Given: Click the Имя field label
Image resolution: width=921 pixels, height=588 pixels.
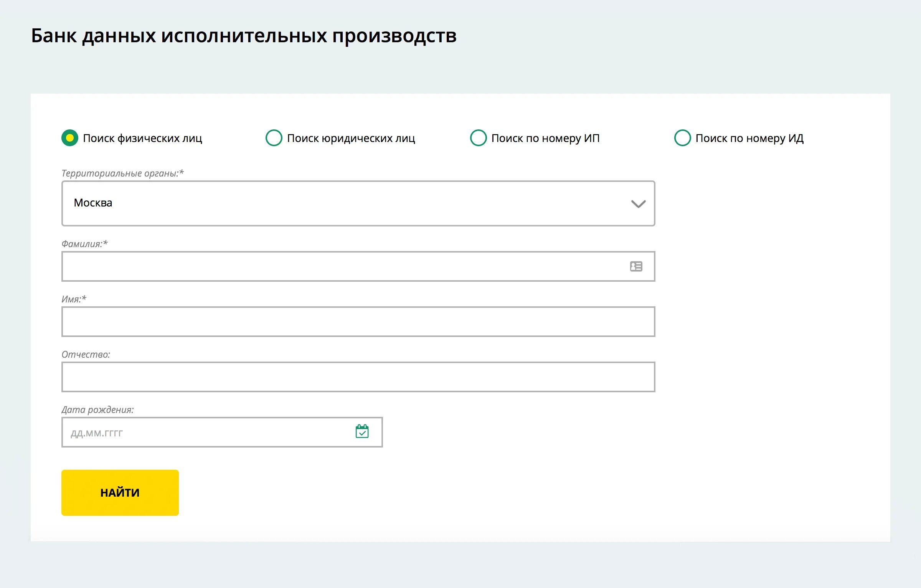Looking at the screenshot, I should click(74, 299).
